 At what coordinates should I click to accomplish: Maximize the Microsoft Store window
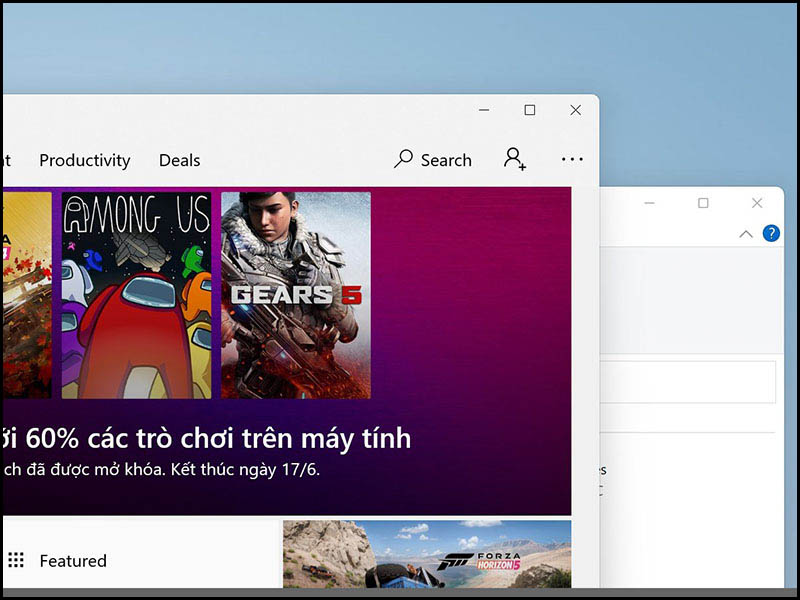(530, 110)
